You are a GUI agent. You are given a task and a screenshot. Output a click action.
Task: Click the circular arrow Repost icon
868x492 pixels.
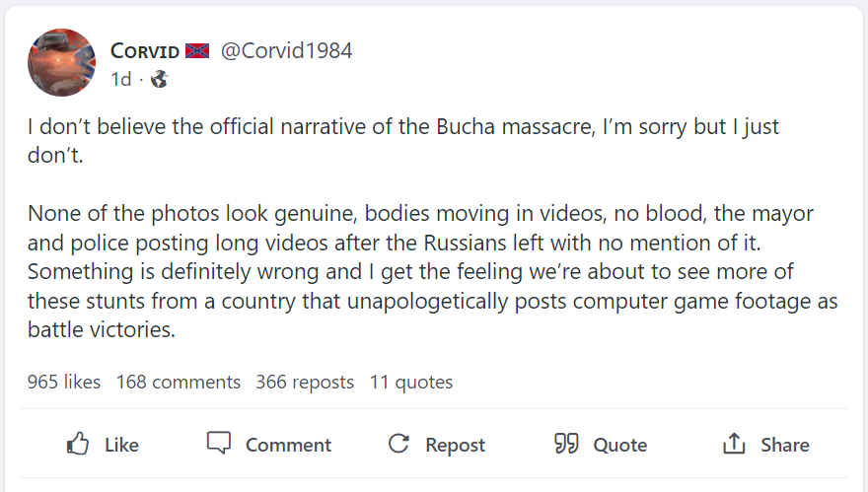(398, 444)
